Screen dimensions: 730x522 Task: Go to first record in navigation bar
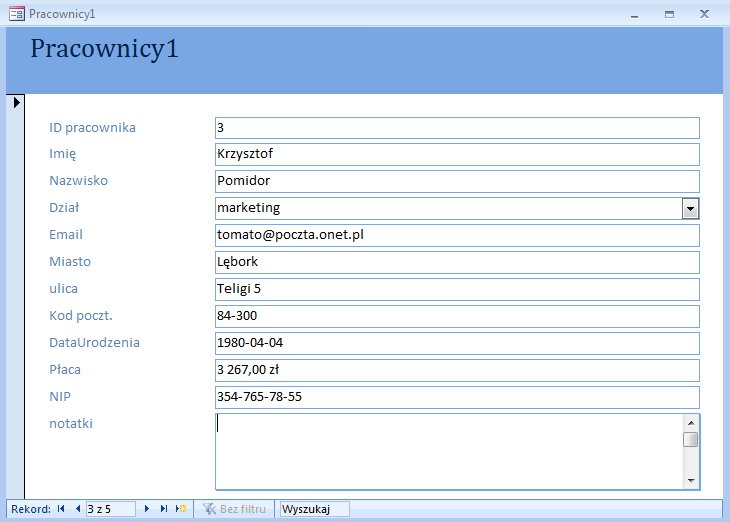point(61,508)
